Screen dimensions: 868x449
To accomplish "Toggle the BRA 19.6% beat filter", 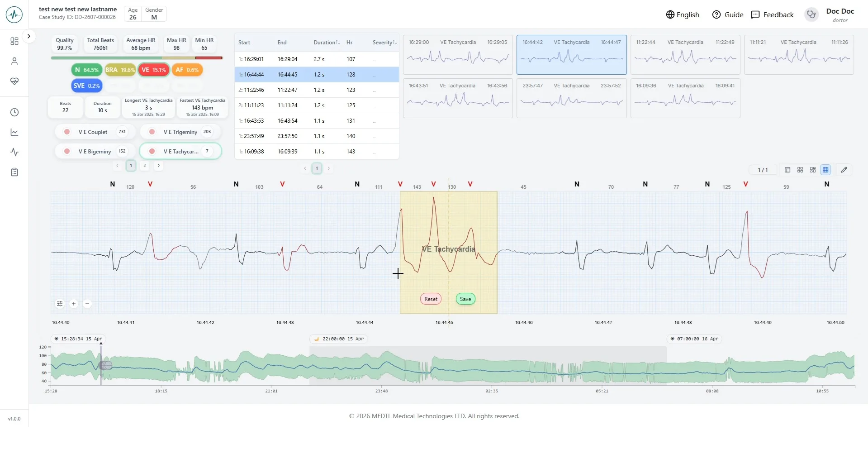I will (120, 70).
